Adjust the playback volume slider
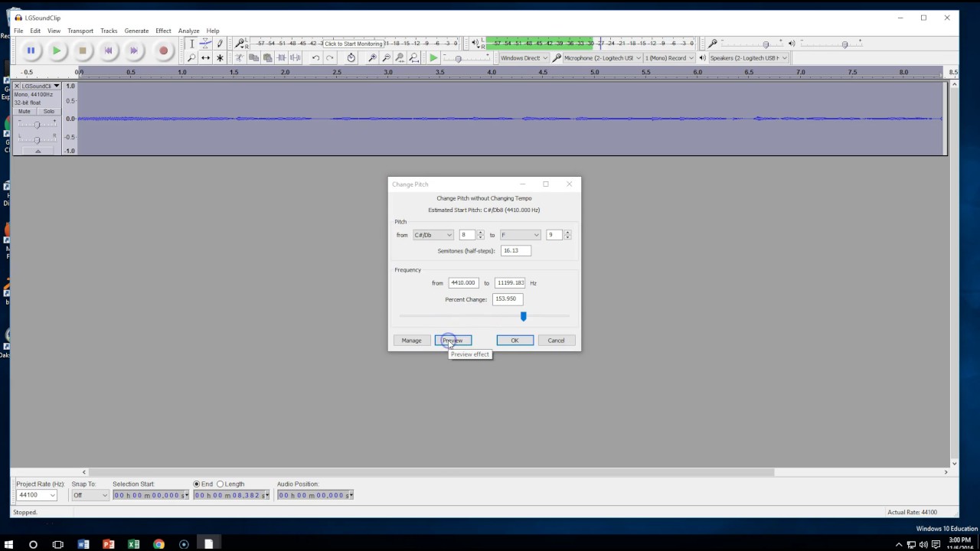Image resolution: width=980 pixels, height=551 pixels. coord(844,44)
